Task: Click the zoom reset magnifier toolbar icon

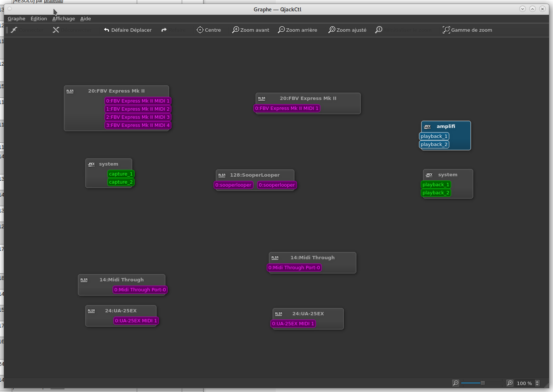Action: coord(379,30)
